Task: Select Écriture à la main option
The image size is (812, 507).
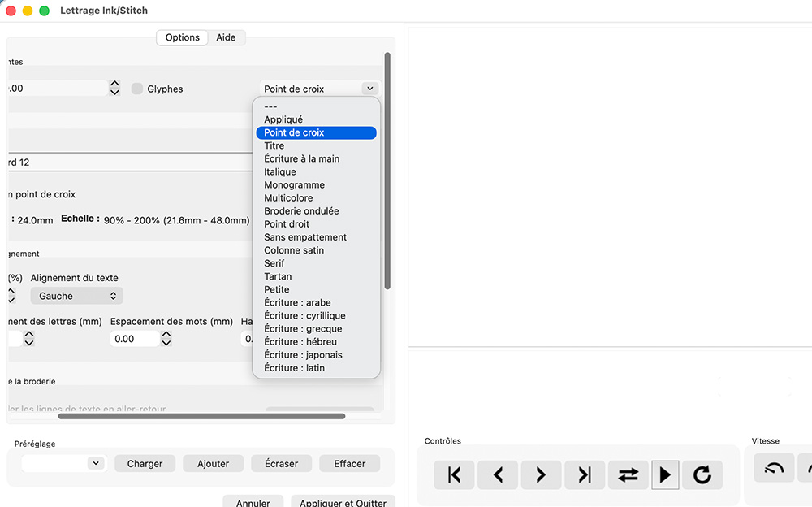Action: (317, 158)
